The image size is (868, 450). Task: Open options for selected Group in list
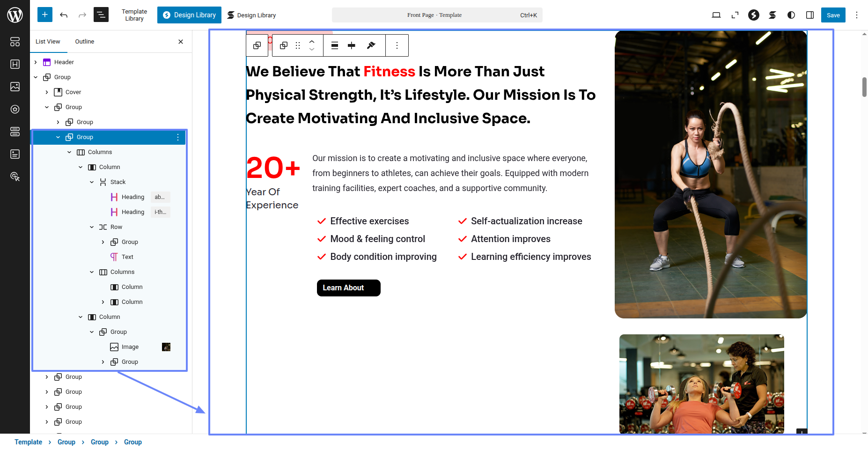point(178,137)
